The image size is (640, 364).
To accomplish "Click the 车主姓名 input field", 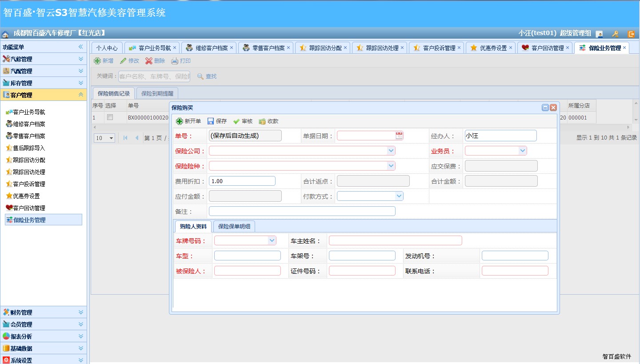I will click(x=396, y=240).
